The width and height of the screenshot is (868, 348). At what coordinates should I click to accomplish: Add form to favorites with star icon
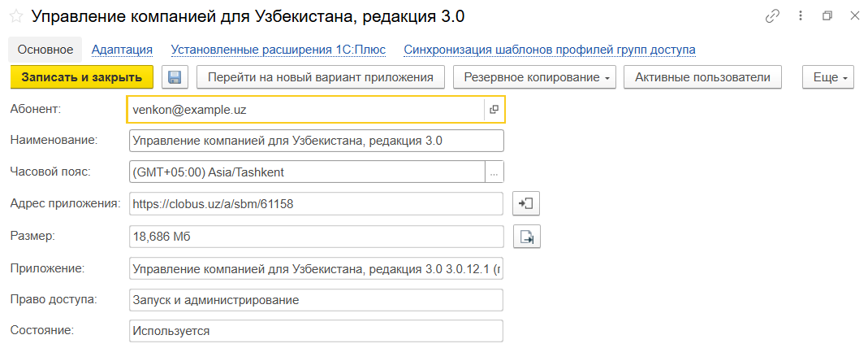(x=16, y=16)
